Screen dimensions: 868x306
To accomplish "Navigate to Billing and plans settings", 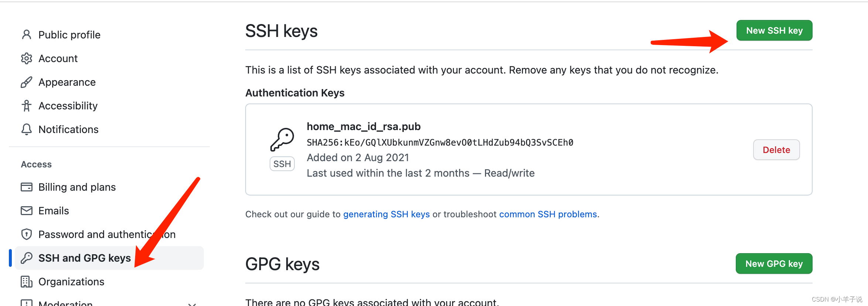I will coord(76,187).
